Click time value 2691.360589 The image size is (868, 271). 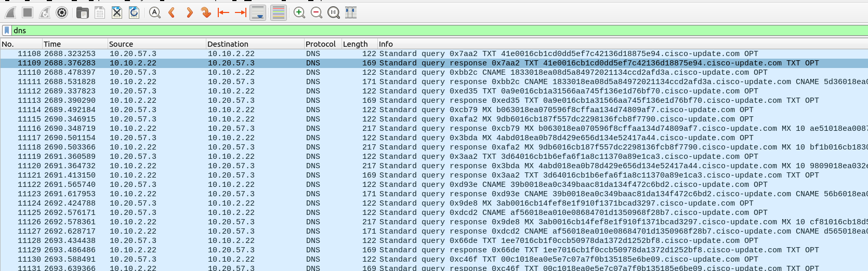(x=70, y=156)
